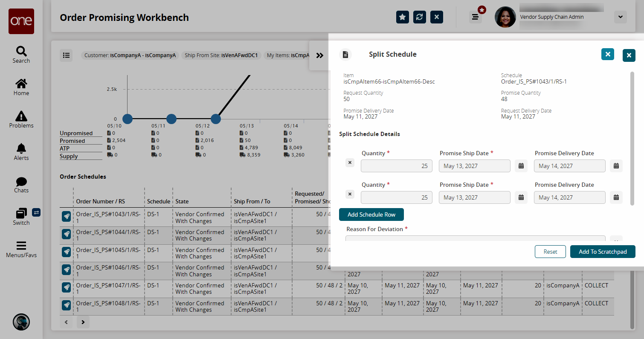Open calendar picker for first Promise Ship Date

pyautogui.click(x=521, y=166)
